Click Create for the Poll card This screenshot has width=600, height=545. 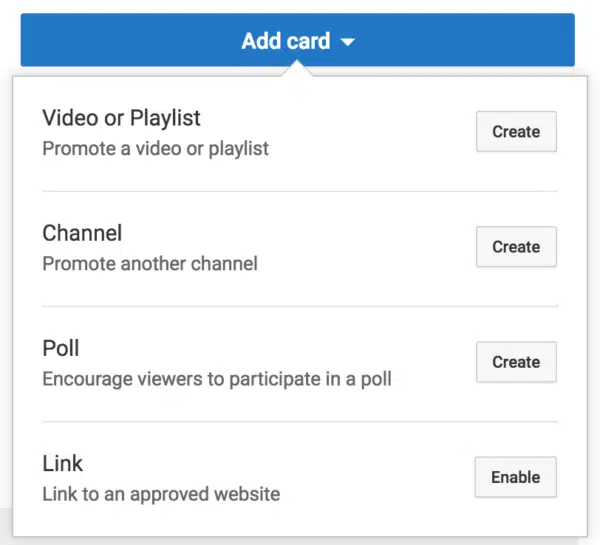[516, 362]
